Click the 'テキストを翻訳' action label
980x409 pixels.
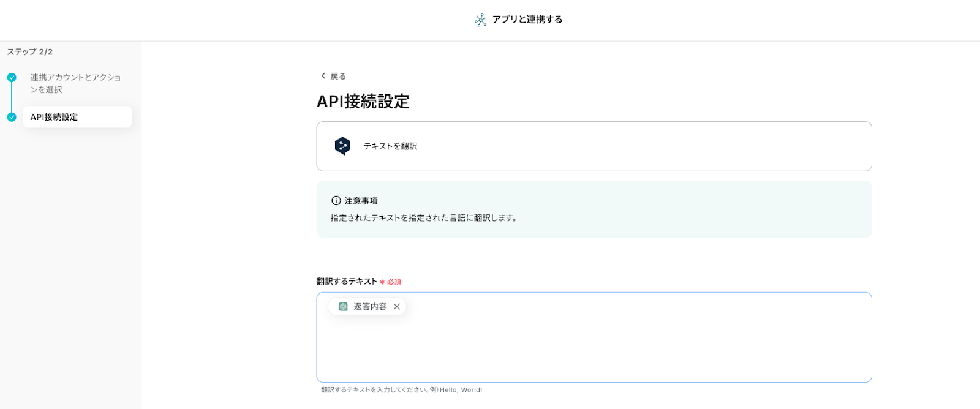pos(390,146)
